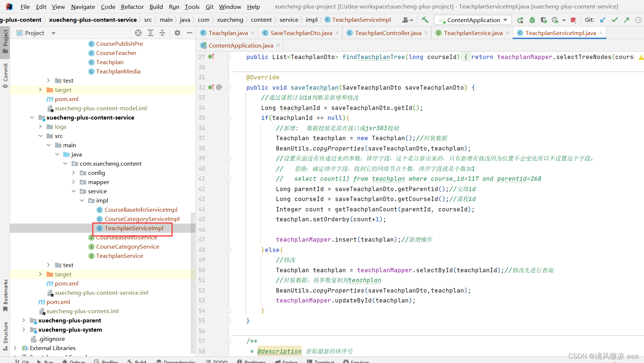The image size is (644, 363).
Task: Close the Teachplan.java tab
Action: coord(253,33)
